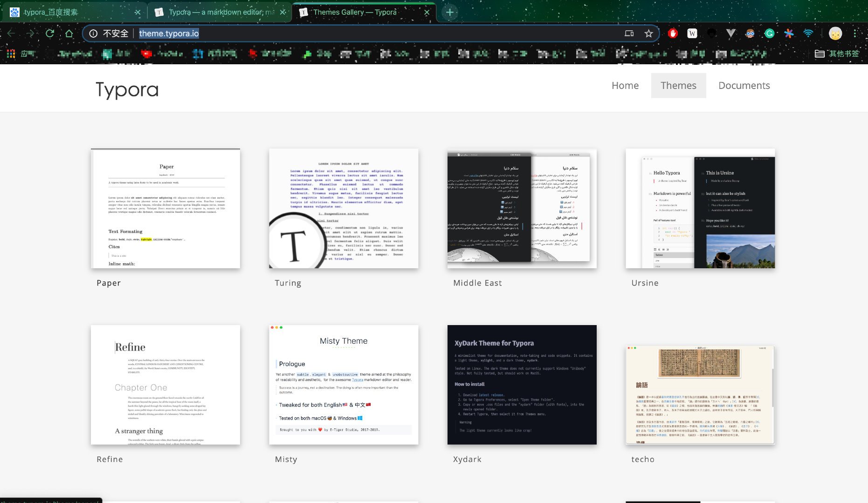Click the techo theme title link
The image size is (868, 503).
(x=643, y=459)
